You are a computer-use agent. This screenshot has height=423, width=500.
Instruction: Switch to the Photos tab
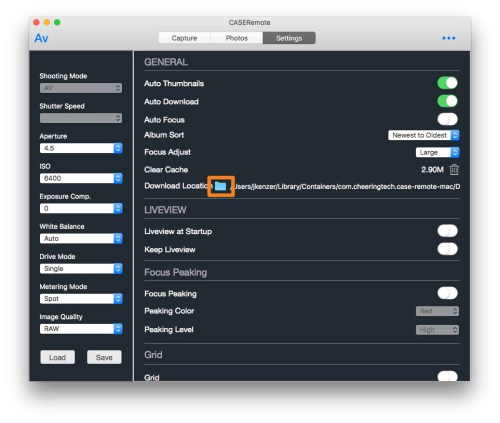pos(237,38)
